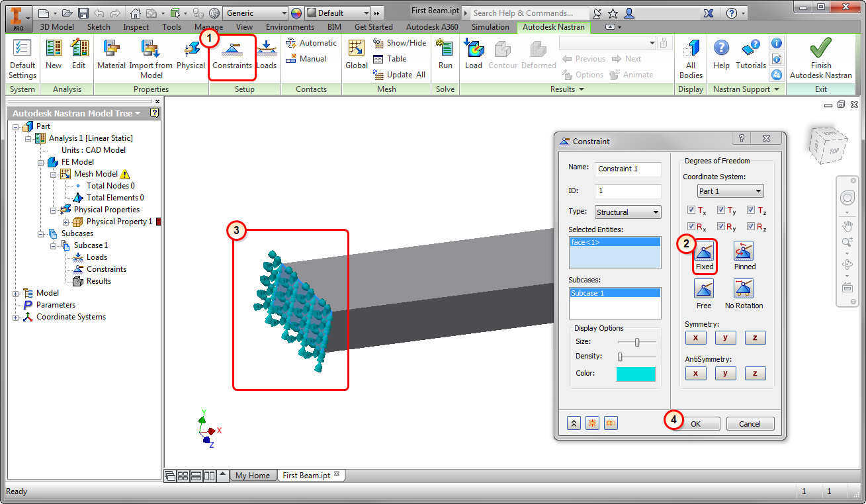Run Automatic contacts

coord(311,43)
